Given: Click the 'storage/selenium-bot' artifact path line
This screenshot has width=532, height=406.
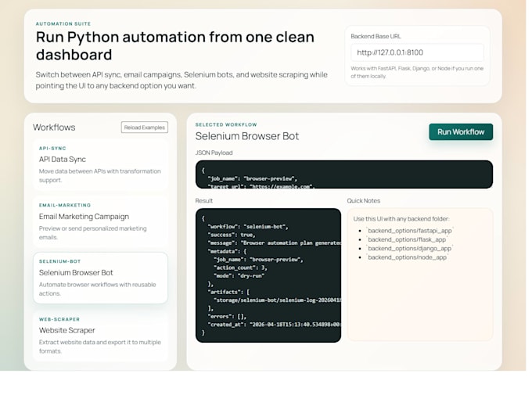Looking at the screenshot, I should point(277,300).
